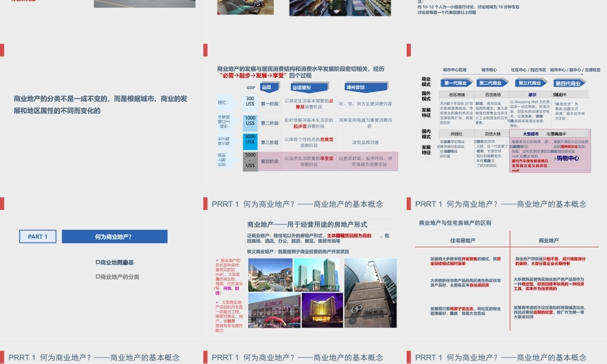Click the "城市中心区域" location label
607x364 pixels.
coord(455,70)
